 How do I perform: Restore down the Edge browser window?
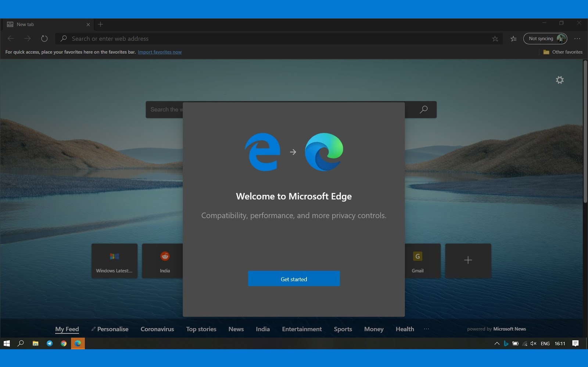pyautogui.click(x=562, y=23)
